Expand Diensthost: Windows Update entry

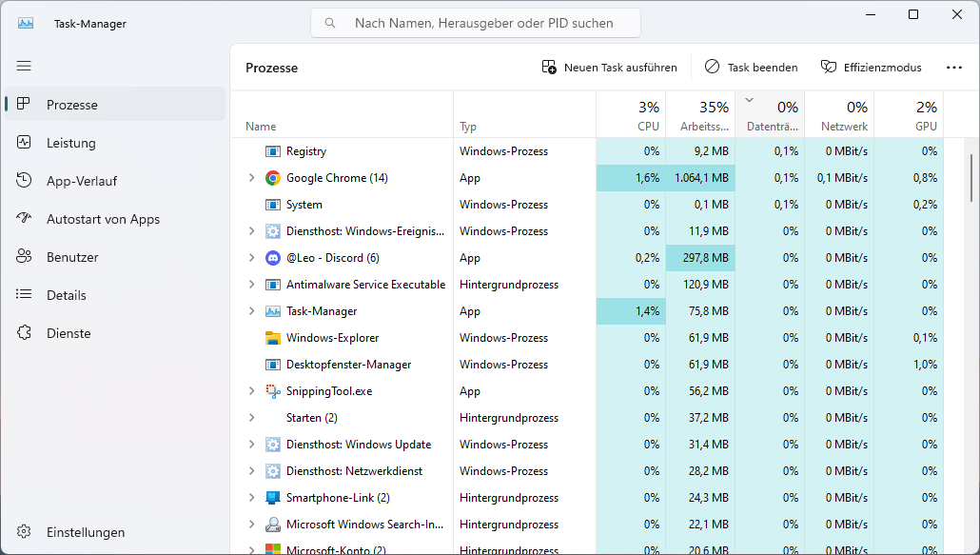(x=251, y=445)
